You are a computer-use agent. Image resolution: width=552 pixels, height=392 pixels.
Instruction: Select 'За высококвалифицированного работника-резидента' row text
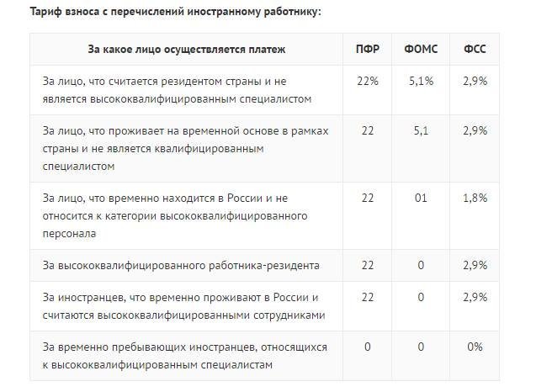point(181,265)
